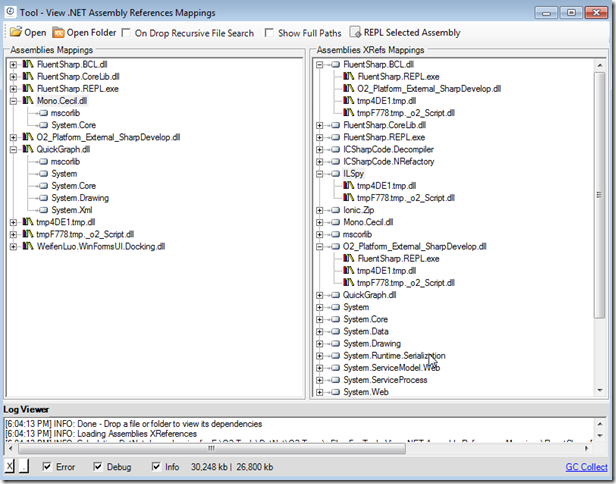This screenshot has height=484, width=616.
Task: Select XRefs FluentSharp.CoreLib.dll node
Action: (384, 125)
